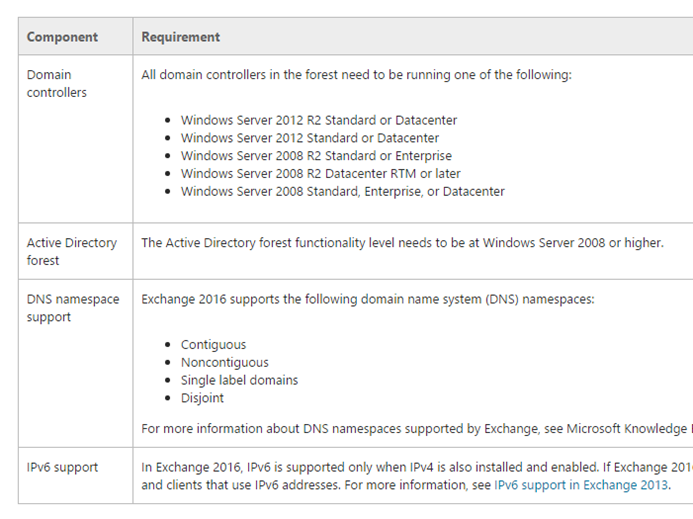Click Windows Server 2008 R2 Standard or Enterprise item
This screenshot has width=693, height=519.
(x=316, y=156)
